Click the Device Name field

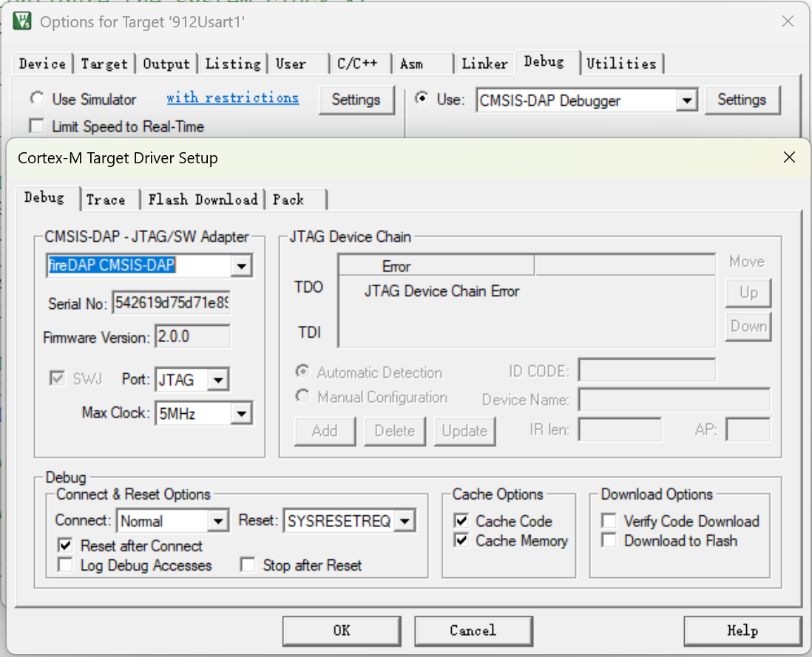(674, 399)
